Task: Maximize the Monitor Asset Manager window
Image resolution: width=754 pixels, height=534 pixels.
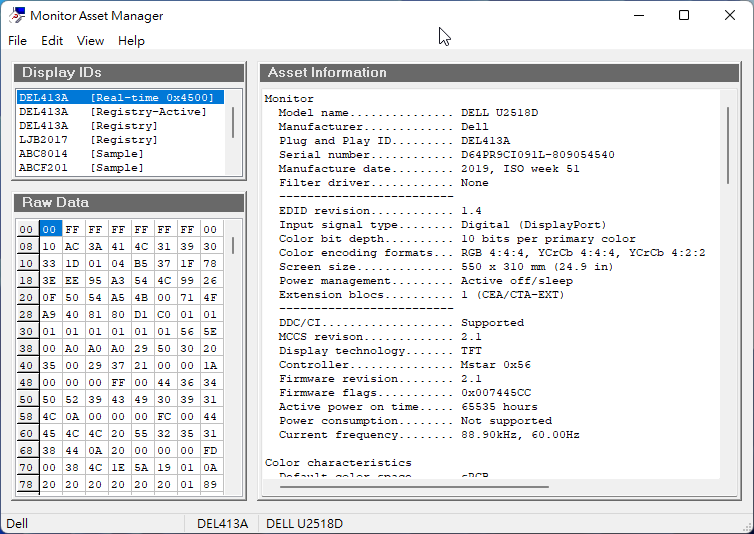Action: pyautogui.click(x=684, y=15)
